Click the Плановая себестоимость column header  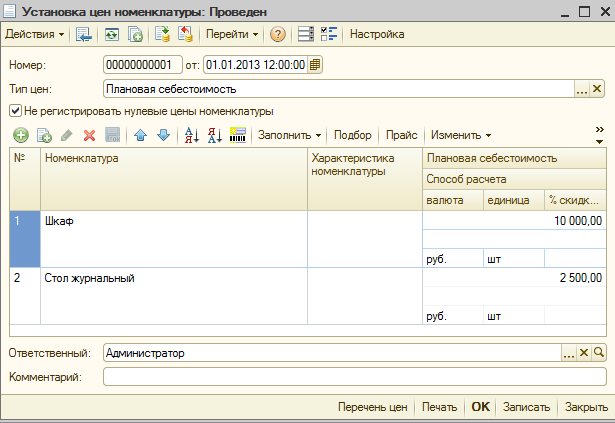click(514, 159)
